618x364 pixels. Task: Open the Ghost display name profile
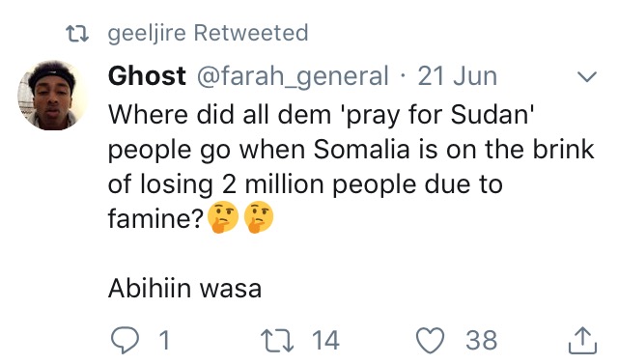147,75
